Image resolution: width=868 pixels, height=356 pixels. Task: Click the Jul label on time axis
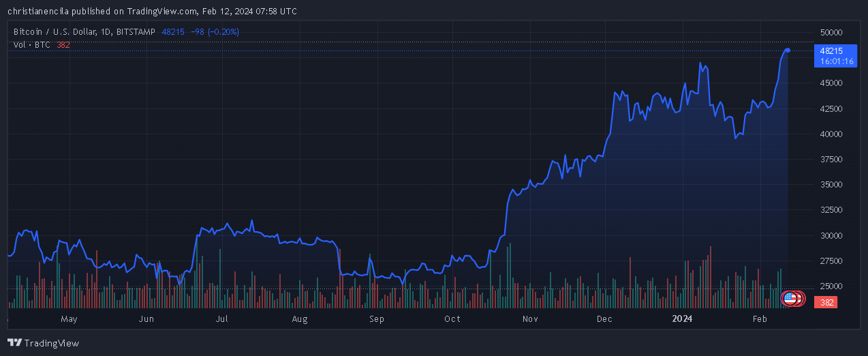(221, 318)
